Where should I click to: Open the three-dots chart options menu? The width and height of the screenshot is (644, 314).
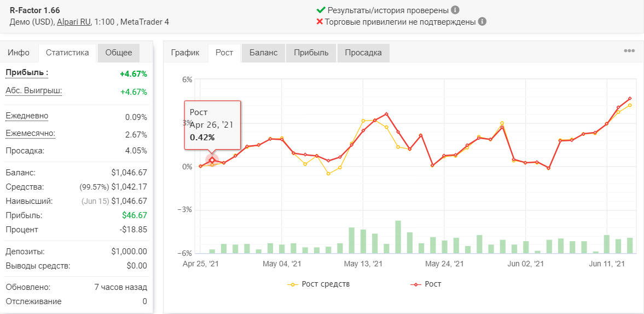click(629, 51)
